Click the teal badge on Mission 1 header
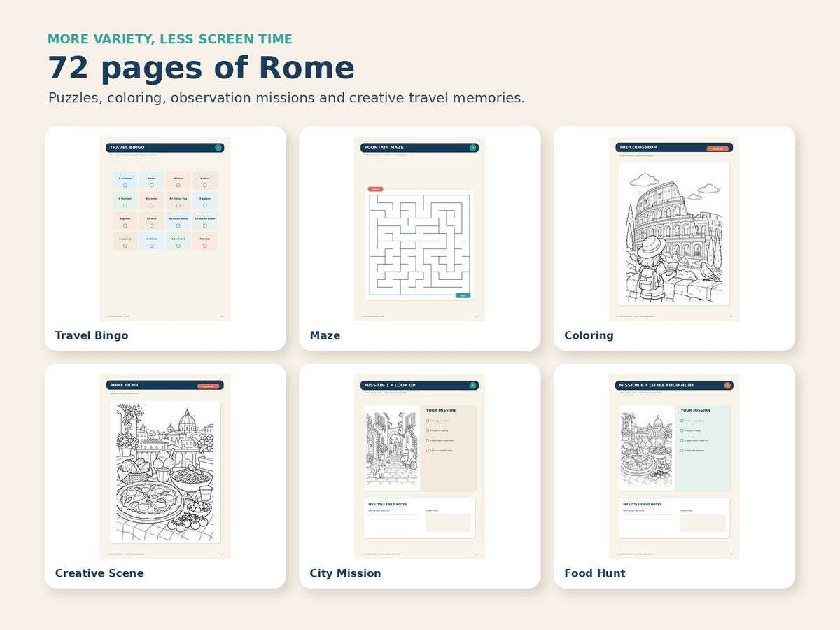This screenshot has height=630, width=840. [473, 386]
